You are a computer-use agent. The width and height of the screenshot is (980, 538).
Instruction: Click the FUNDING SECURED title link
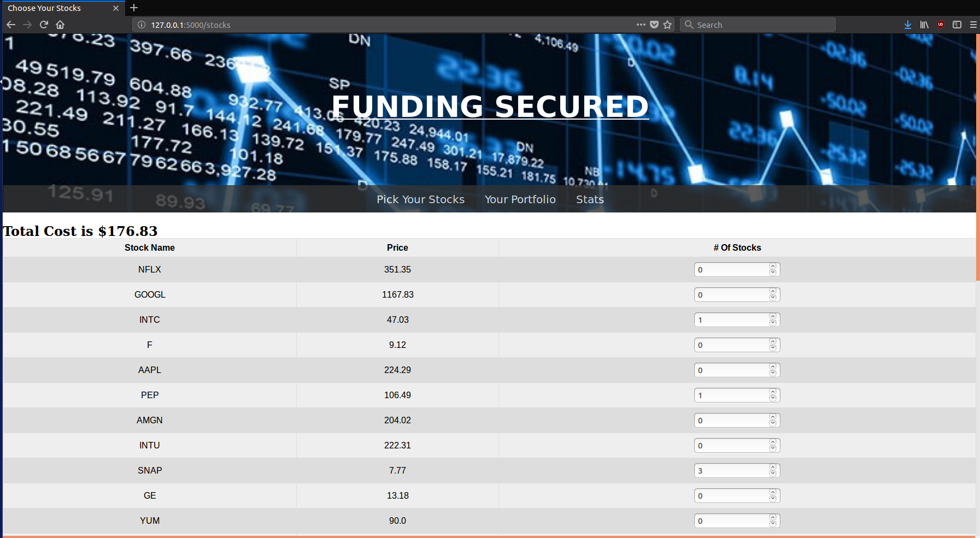490,106
